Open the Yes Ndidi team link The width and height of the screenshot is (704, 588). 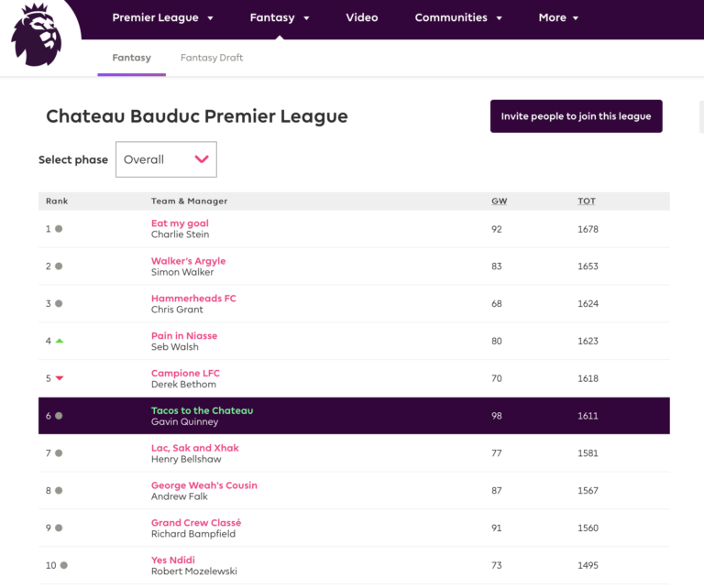[173, 560]
